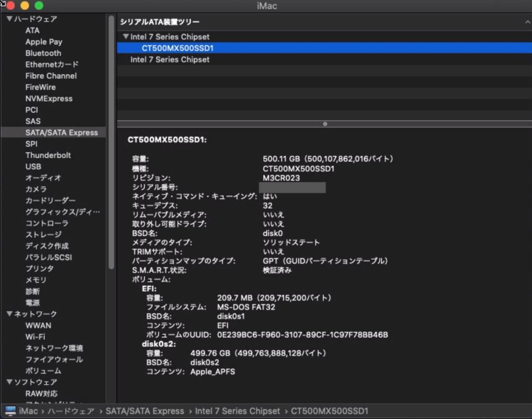Select the second Intel 7 Series Chipset row
This screenshot has width=532, height=419.
tap(325, 59)
